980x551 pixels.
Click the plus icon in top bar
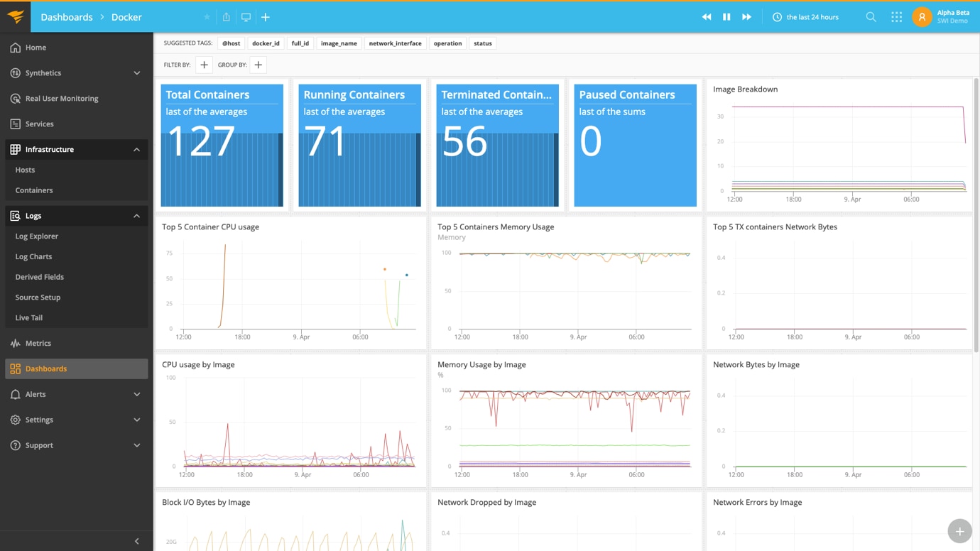[266, 17]
